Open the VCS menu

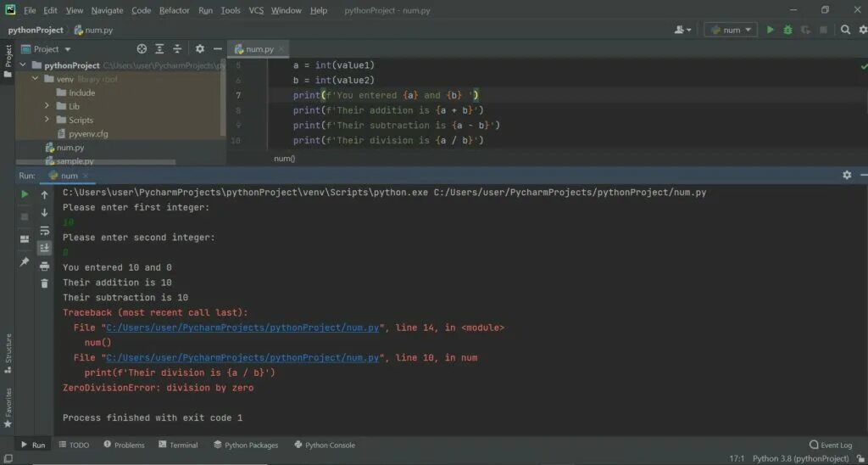click(256, 10)
